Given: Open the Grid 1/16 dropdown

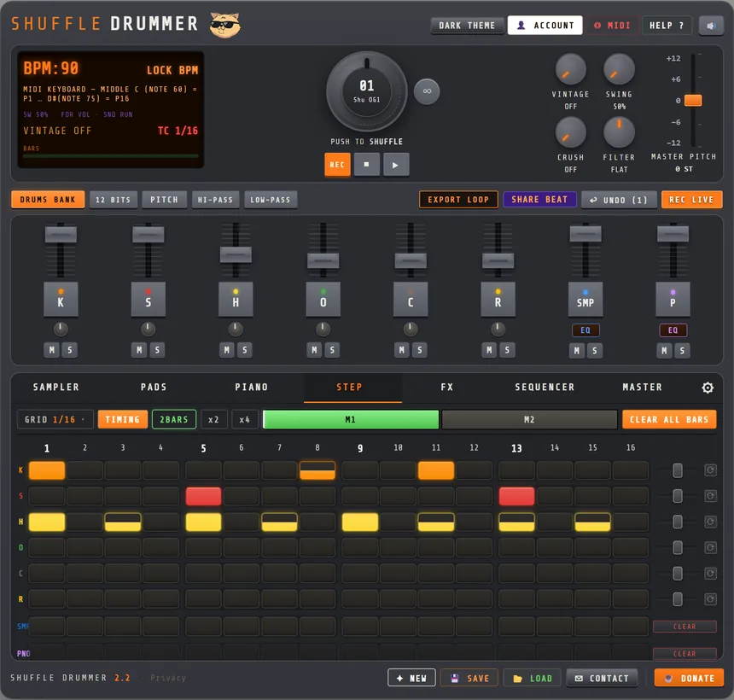Looking at the screenshot, I should coord(55,419).
